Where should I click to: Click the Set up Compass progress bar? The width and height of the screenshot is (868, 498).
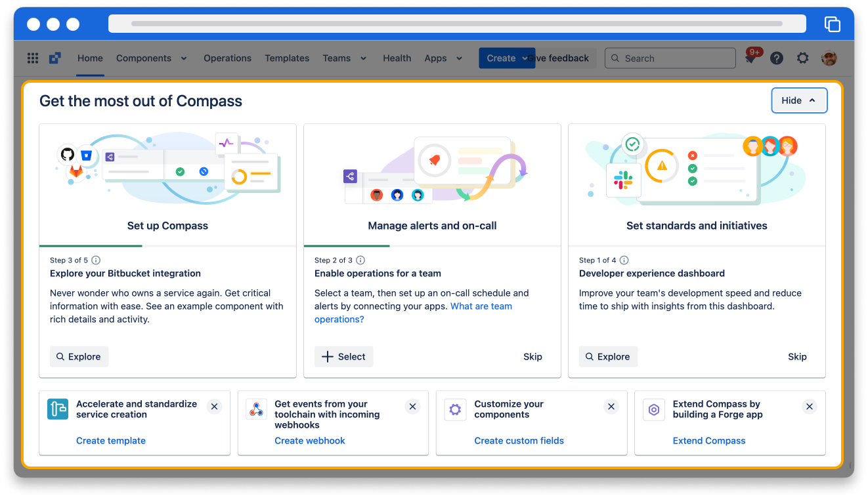(167, 246)
